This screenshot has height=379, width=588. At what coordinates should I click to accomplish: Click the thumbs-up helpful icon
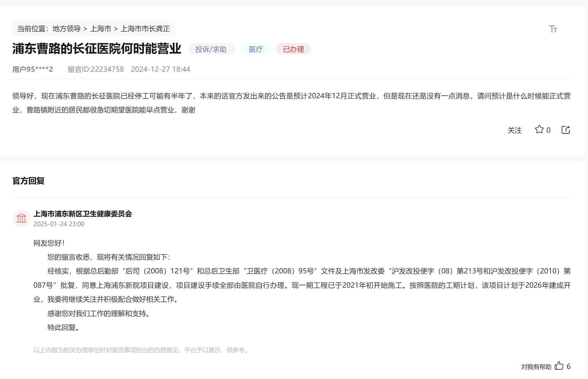tap(558, 366)
